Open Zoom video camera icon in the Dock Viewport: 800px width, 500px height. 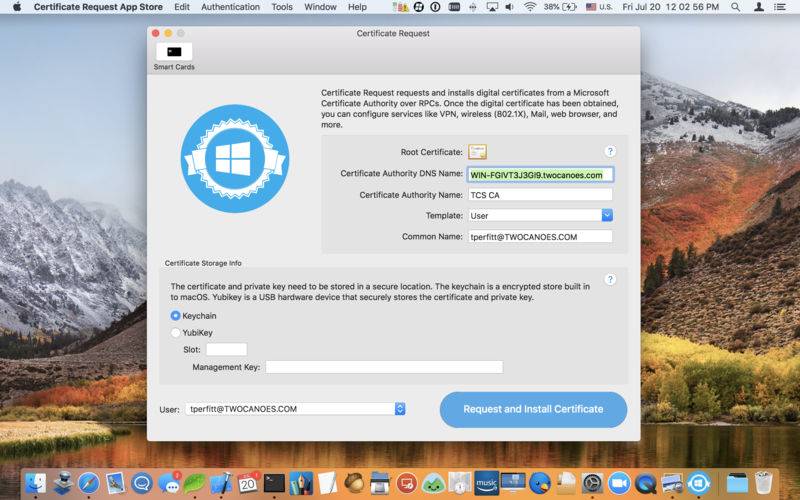619,483
